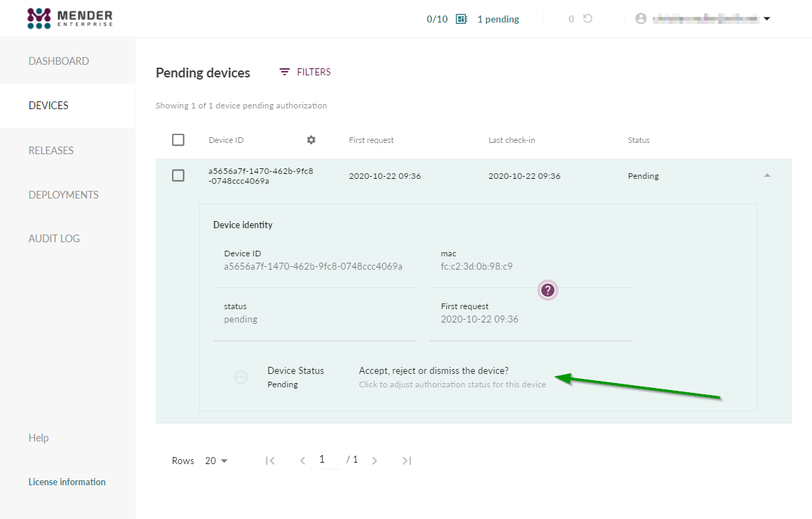This screenshot has width=812, height=519.
Task: Go to the Dashboard section
Action: (59, 61)
